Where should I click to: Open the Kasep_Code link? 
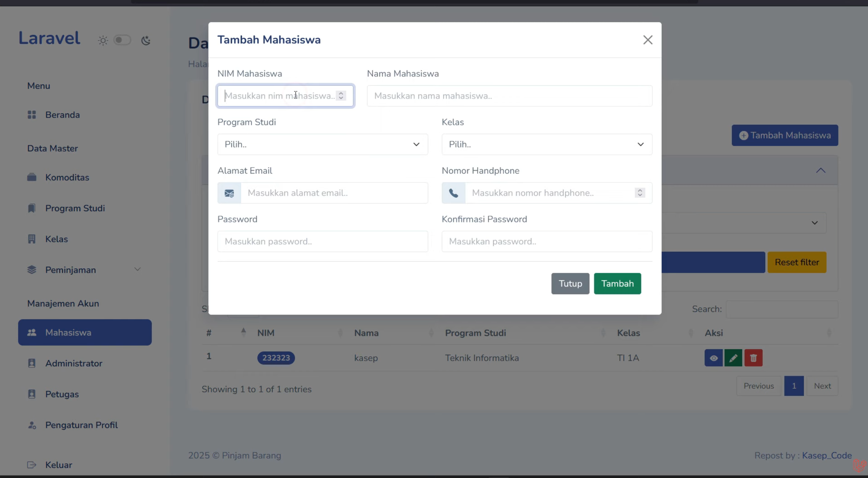[x=827, y=456]
